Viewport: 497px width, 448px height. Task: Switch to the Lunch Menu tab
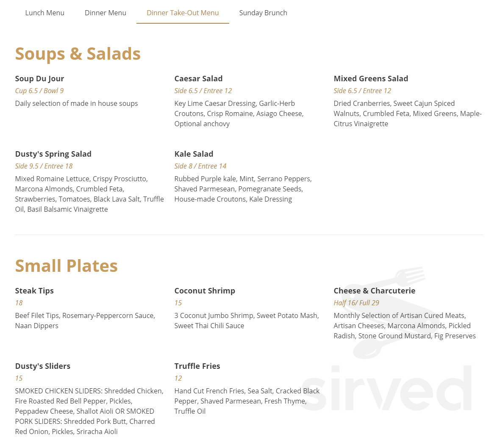coord(44,13)
